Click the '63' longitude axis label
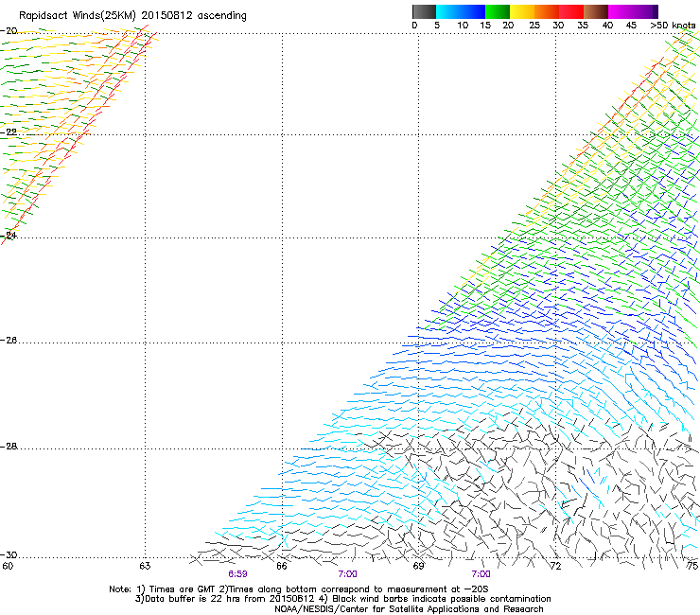 coord(145,566)
